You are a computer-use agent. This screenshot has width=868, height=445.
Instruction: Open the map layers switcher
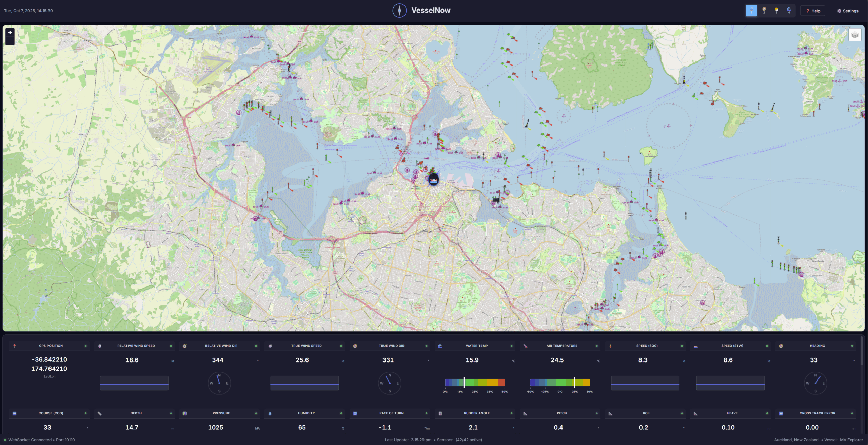point(855,34)
